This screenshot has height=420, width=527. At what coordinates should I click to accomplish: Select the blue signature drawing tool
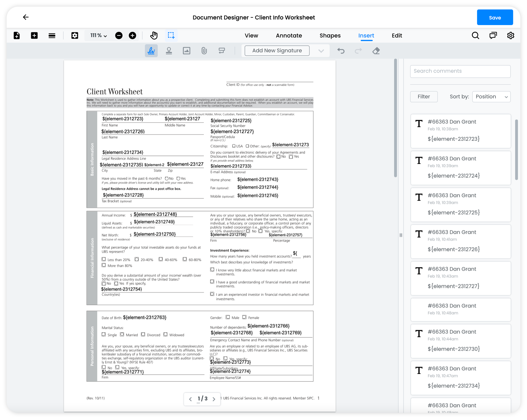pyautogui.click(x=151, y=50)
